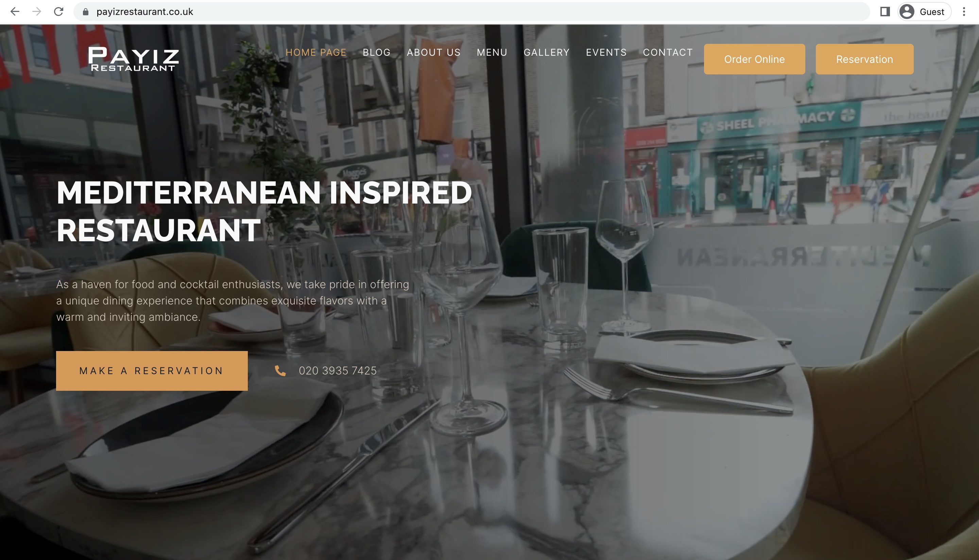Click the Order Online button
The height and width of the screenshot is (560, 979).
[x=754, y=59]
